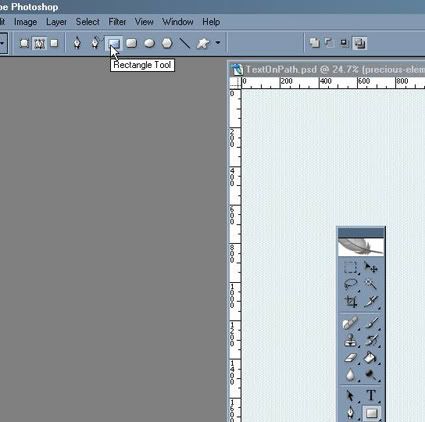The width and height of the screenshot is (425, 422).
Task: Select the Brush tool in toolbox
Action: click(x=371, y=323)
